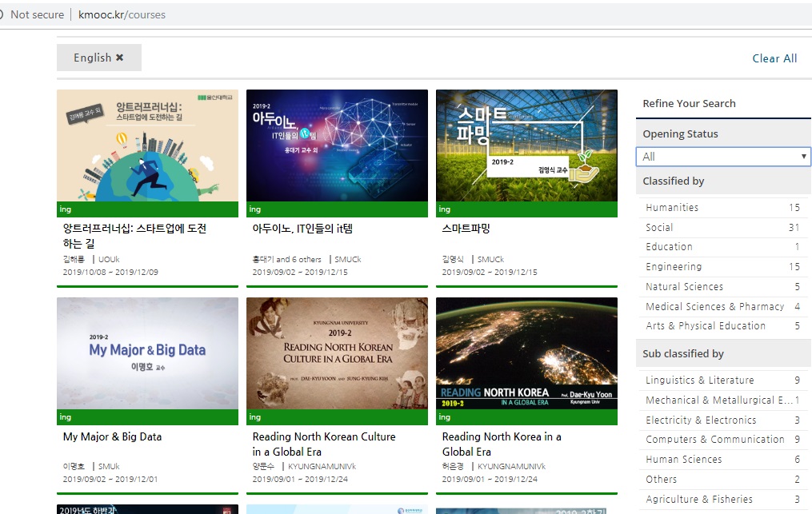The width and height of the screenshot is (812, 514).
Task: Open the My Major & Big Data thumbnail
Action: tap(147, 353)
